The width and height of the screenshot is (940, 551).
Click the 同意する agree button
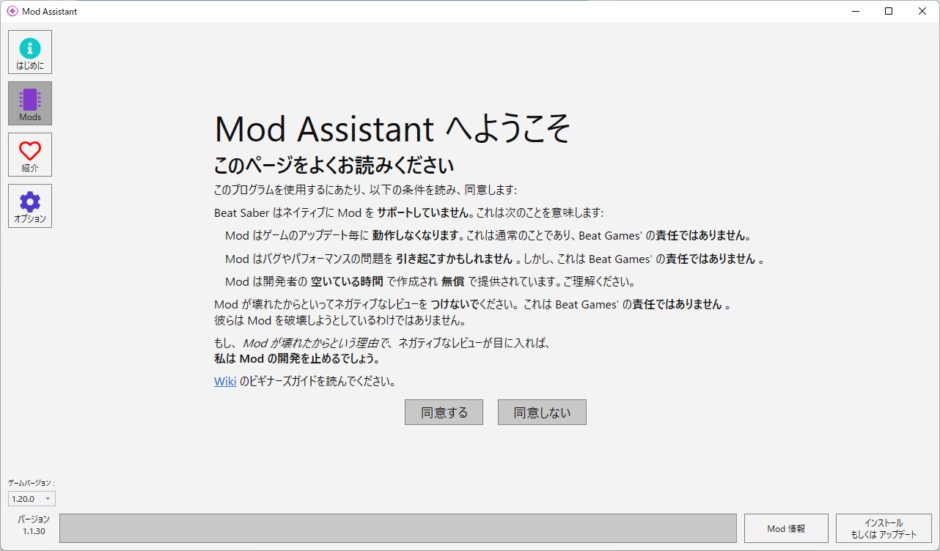point(444,413)
